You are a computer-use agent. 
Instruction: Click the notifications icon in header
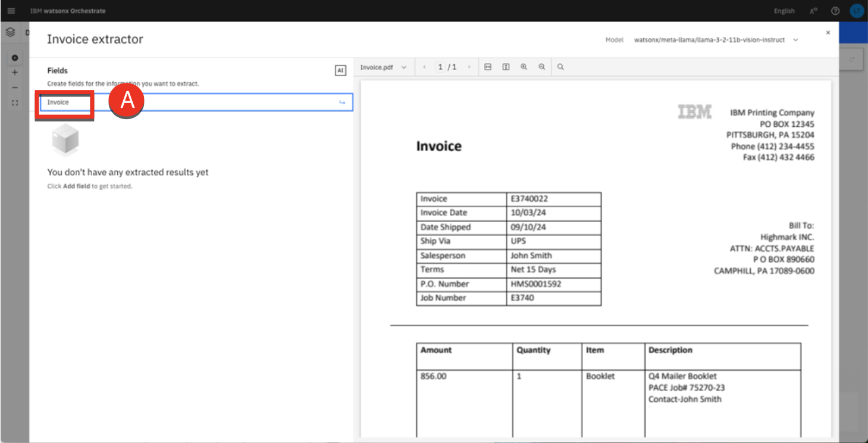pyautogui.click(x=813, y=11)
